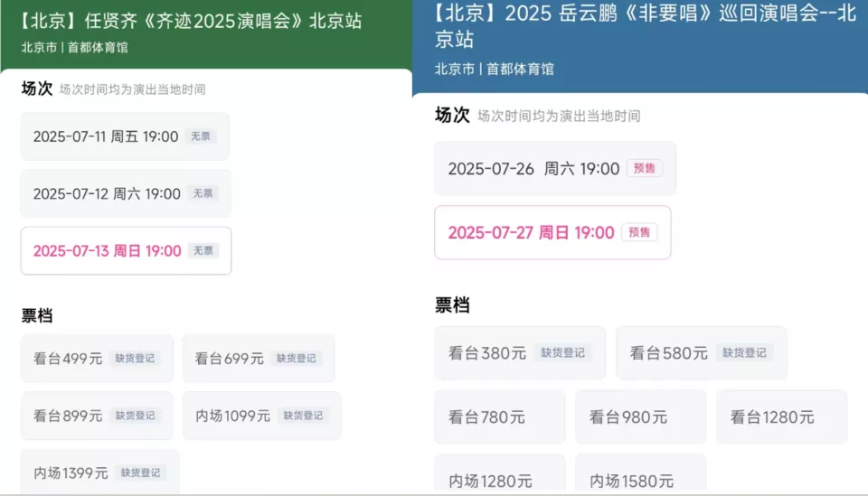
Task: Pick the 看台699元 ticket tier
Action: [x=258, y=359]
